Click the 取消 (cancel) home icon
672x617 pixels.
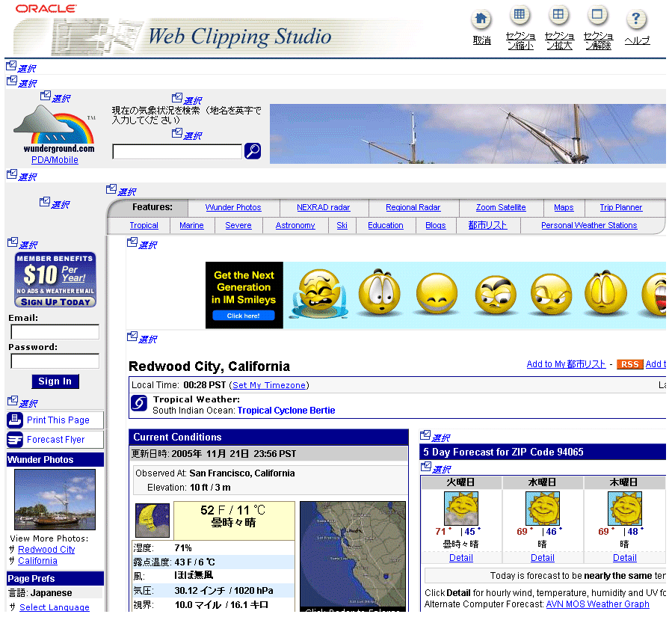[481, 19]
